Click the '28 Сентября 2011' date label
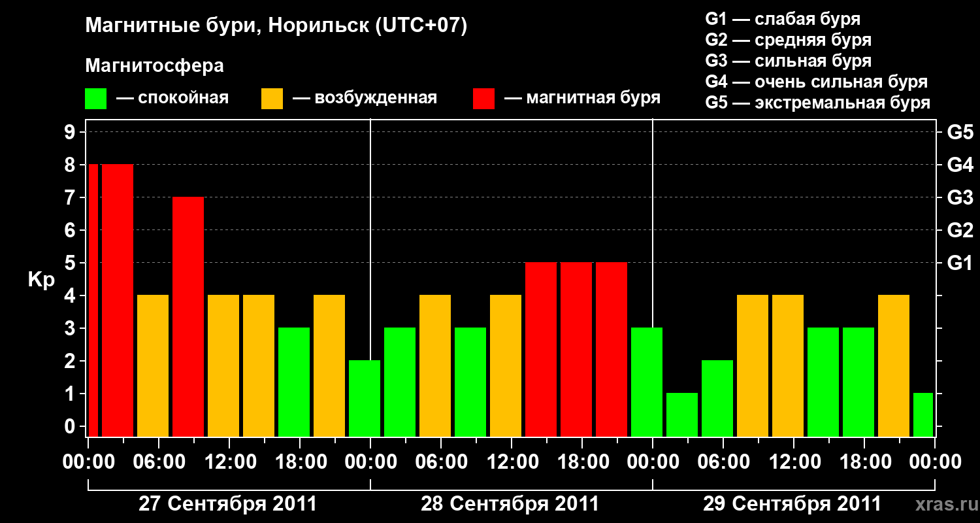The height and width of the screenshot is (523, 980). click(x=510, y=504)
